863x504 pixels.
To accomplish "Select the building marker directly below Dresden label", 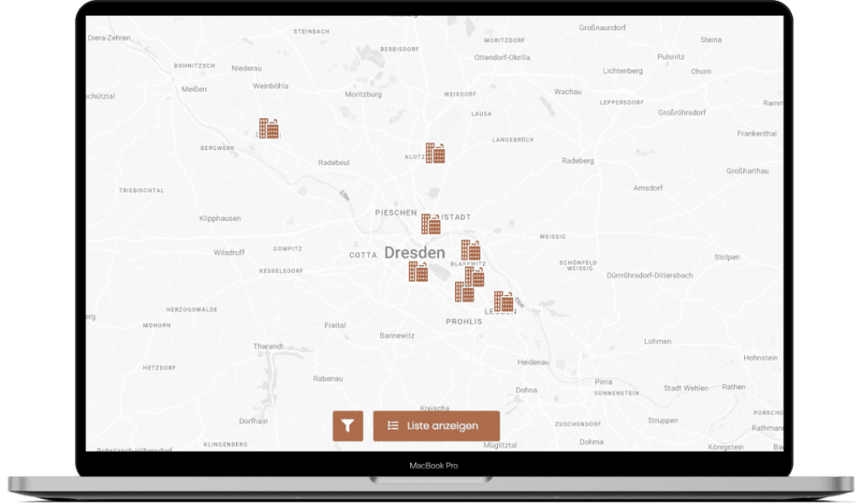I will (x=418, y=271).
